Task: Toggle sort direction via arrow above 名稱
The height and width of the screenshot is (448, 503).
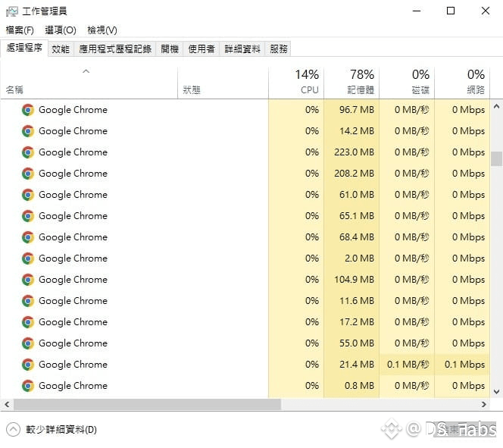Action: click(86, 71)
